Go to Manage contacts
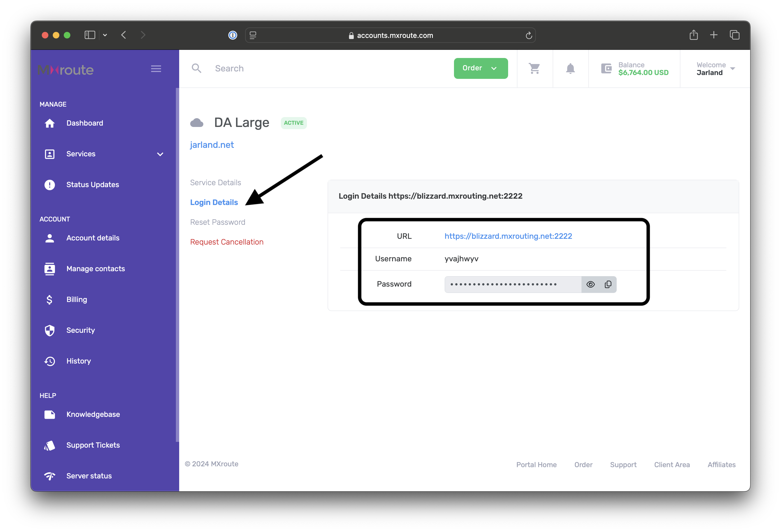781x532 pixels. [x=95, y=268]
